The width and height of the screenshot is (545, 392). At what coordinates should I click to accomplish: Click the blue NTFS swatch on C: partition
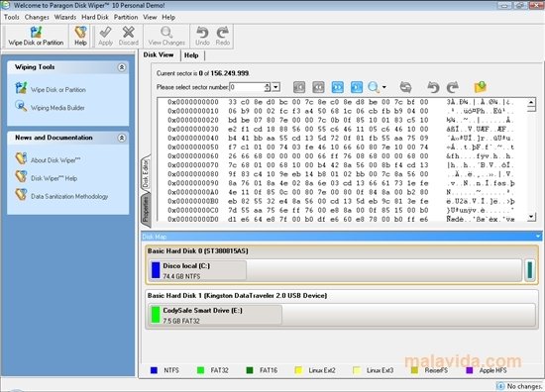[156, 270]
